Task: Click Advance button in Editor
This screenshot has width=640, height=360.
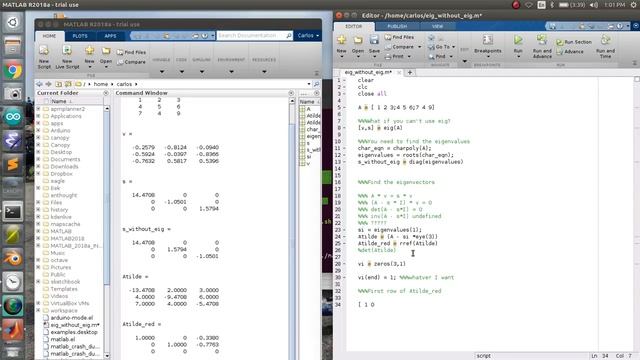Action: [570, 52]
